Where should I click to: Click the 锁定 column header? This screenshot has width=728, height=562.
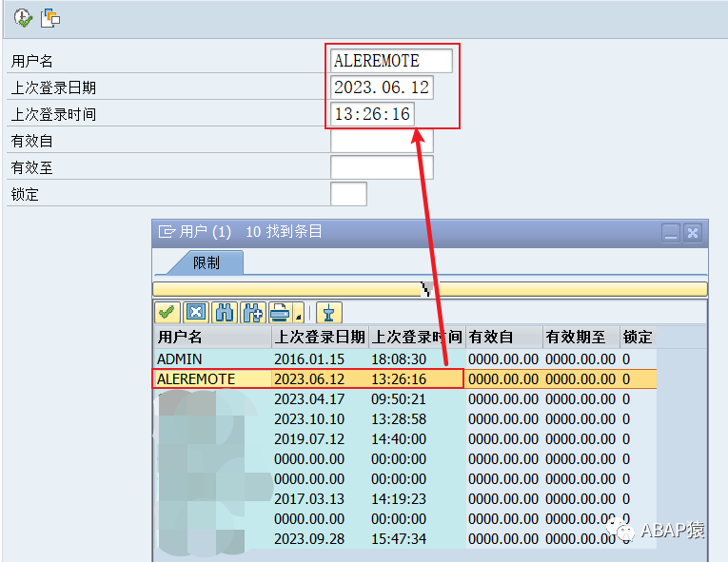639,337
